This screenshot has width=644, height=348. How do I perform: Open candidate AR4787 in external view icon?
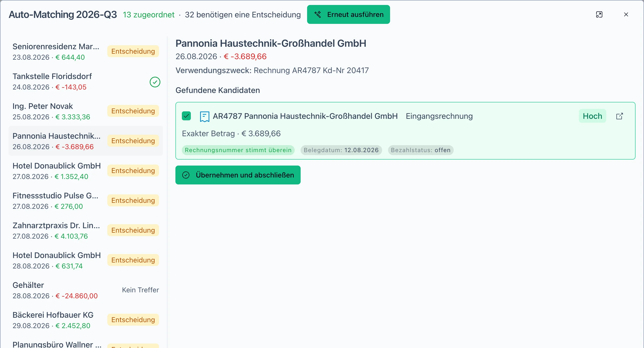pyautogui.click(x=619, y=116)
